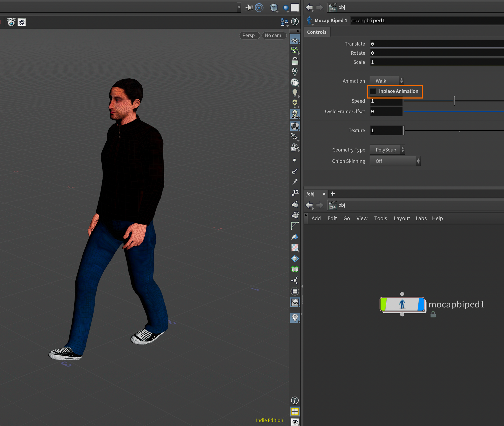Open the Add menu in network editor
This screenshot has width=504, height=426.
316,218
